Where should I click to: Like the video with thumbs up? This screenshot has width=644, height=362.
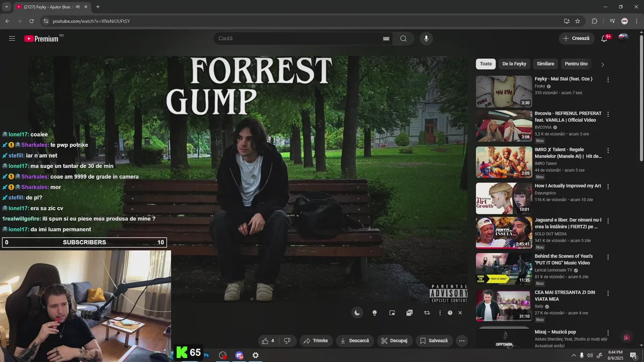click(268, 341)
